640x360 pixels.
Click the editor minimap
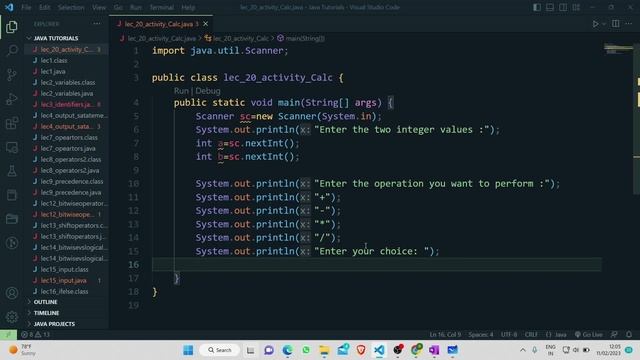click(618, 49)
